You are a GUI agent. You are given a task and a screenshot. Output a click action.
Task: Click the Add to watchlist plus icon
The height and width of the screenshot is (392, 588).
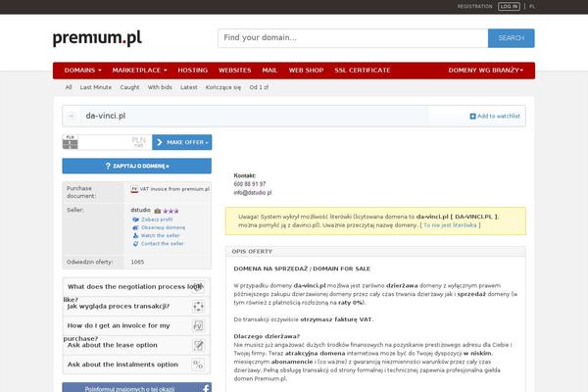[472, 117]
